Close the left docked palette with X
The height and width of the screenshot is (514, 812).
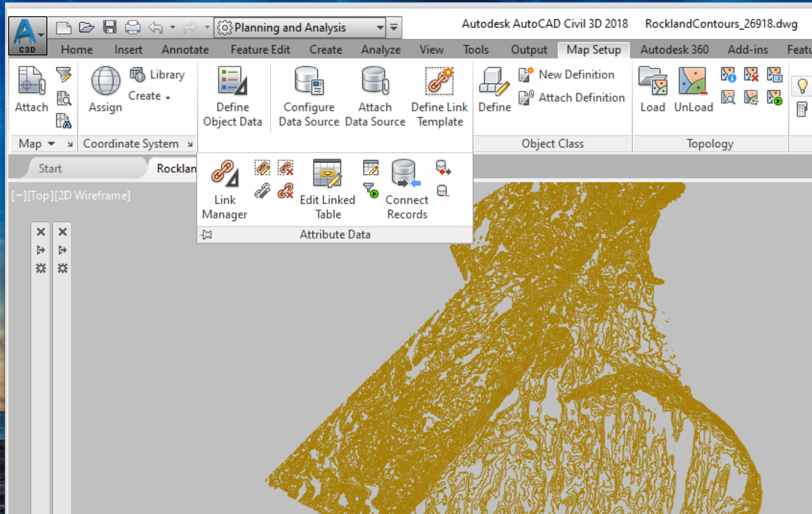[41, 232]
